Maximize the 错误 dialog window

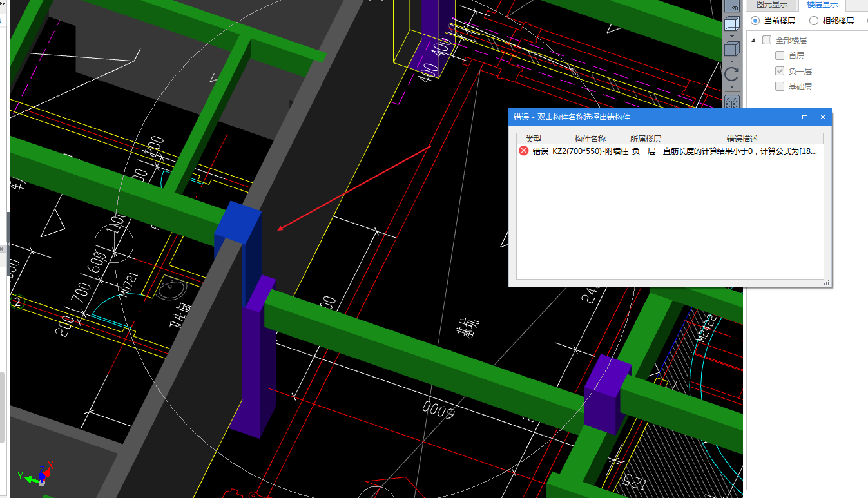tap(805, 117)
